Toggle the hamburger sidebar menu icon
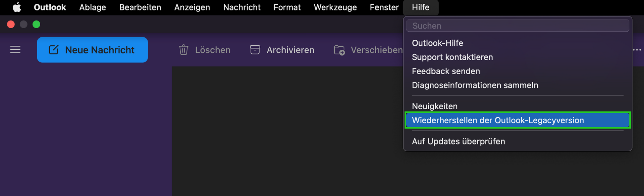Image resolution: width=644 pixels, height=196 pixels. 15,50
